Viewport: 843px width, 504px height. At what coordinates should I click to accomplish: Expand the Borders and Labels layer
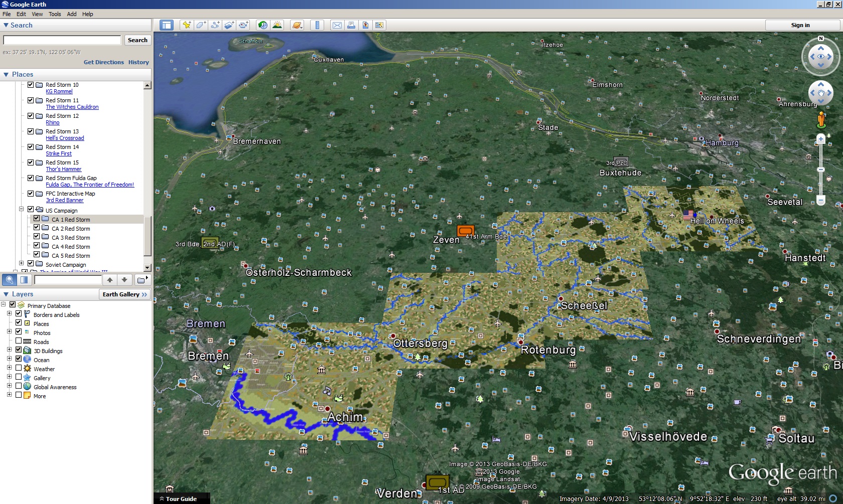(10, 314)
